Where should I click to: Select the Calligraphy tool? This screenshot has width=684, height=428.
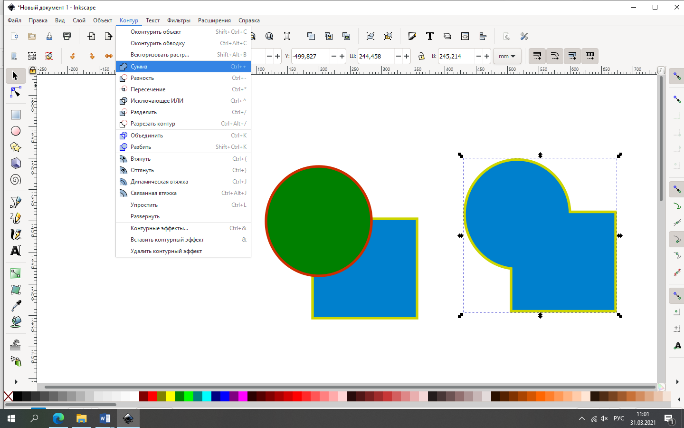16,234
